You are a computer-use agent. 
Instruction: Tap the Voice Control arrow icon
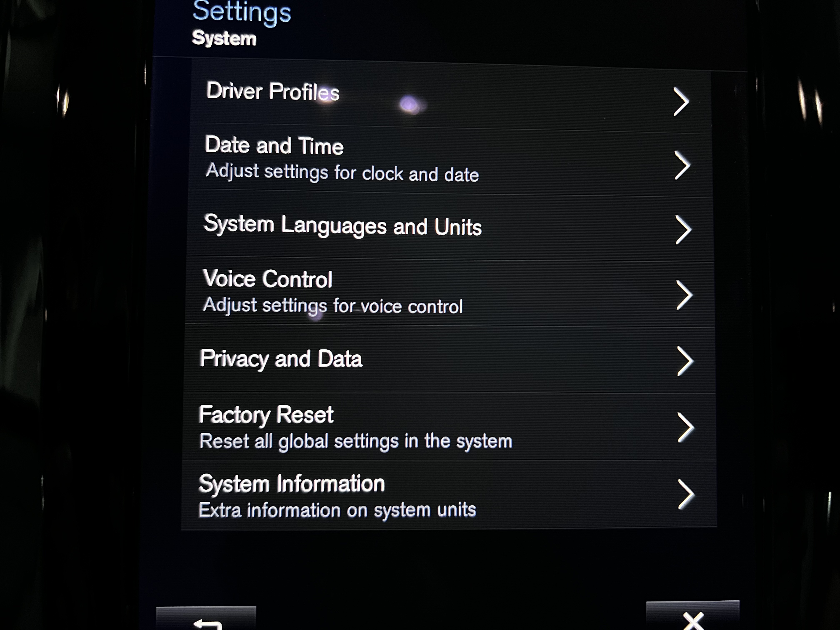685,295
